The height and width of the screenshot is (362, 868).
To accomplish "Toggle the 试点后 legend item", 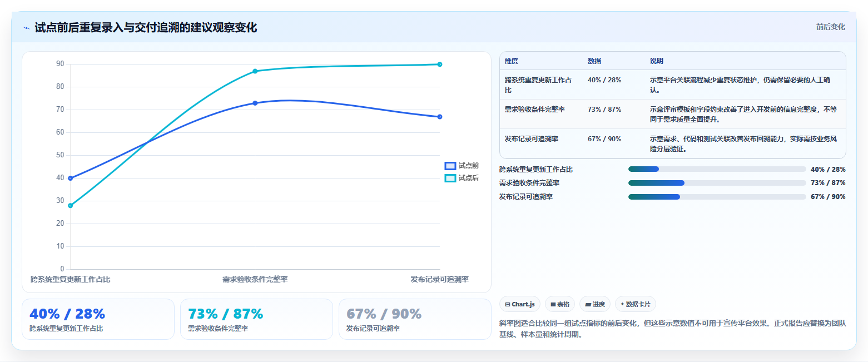I will coord(462,178).
